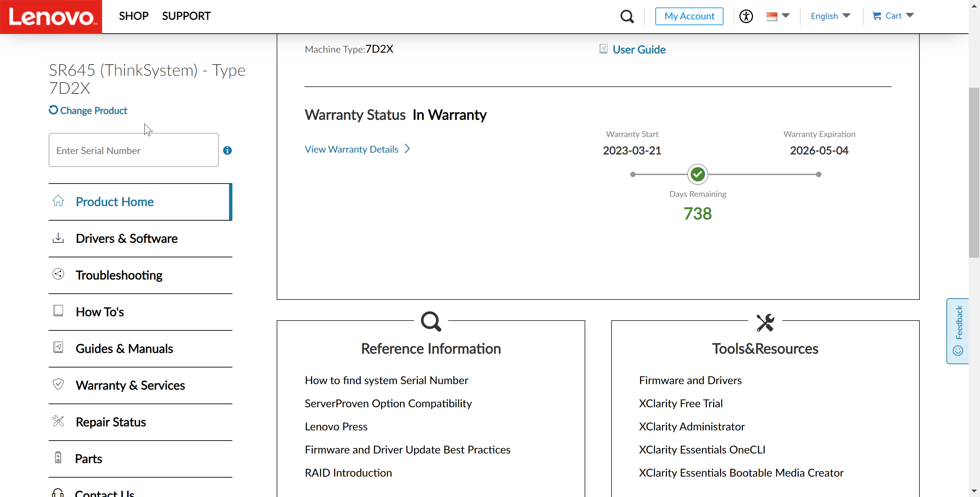Open Firmware and Driver Update Best Practices
Viewport: 980px width, 497px height.
pos(407,450)
